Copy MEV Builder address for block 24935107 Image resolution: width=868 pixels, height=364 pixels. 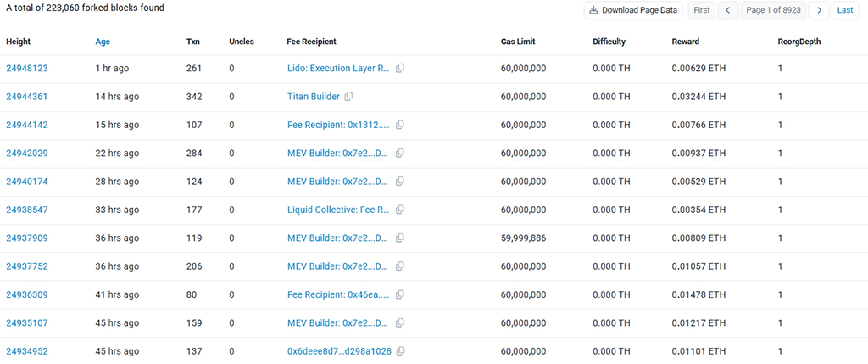tap(400, 323)
